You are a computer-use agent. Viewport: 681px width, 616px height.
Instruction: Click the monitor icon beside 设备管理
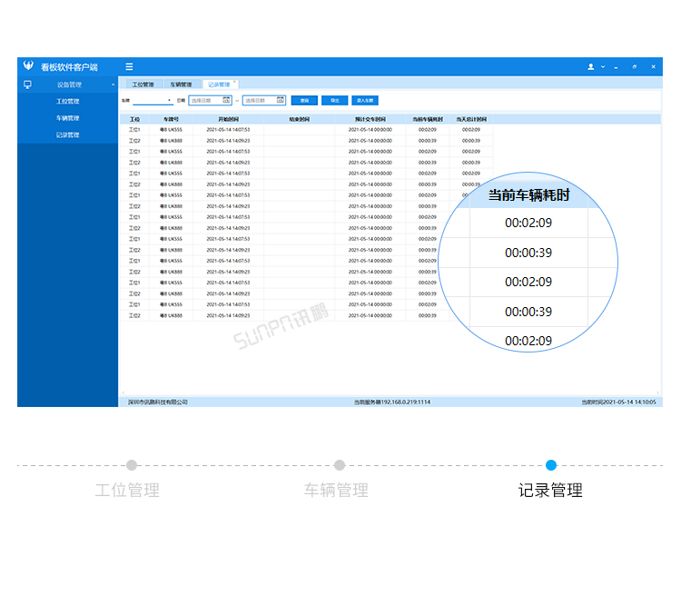coord(27,84)
